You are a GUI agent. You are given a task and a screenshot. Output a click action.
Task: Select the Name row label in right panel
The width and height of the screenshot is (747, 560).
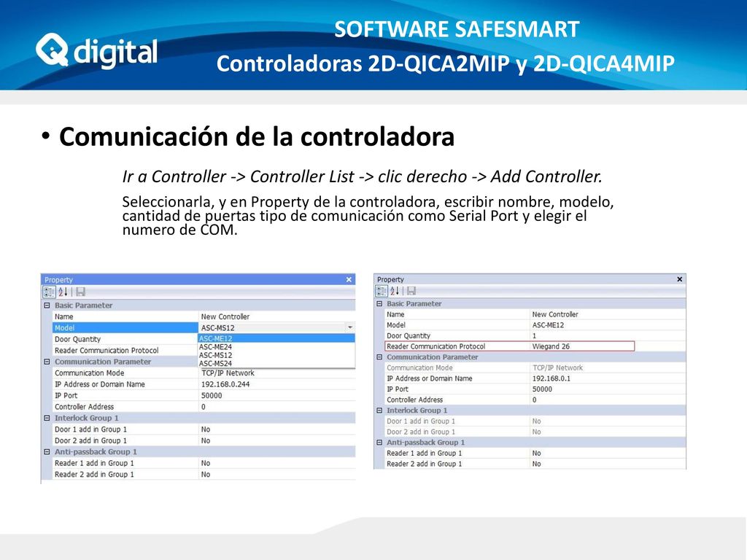click(395, 314)
